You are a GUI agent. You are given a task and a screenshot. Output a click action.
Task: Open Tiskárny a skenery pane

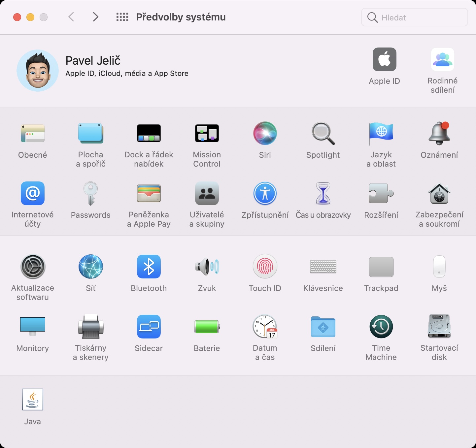pyautogui.click(x=91, y=327)
